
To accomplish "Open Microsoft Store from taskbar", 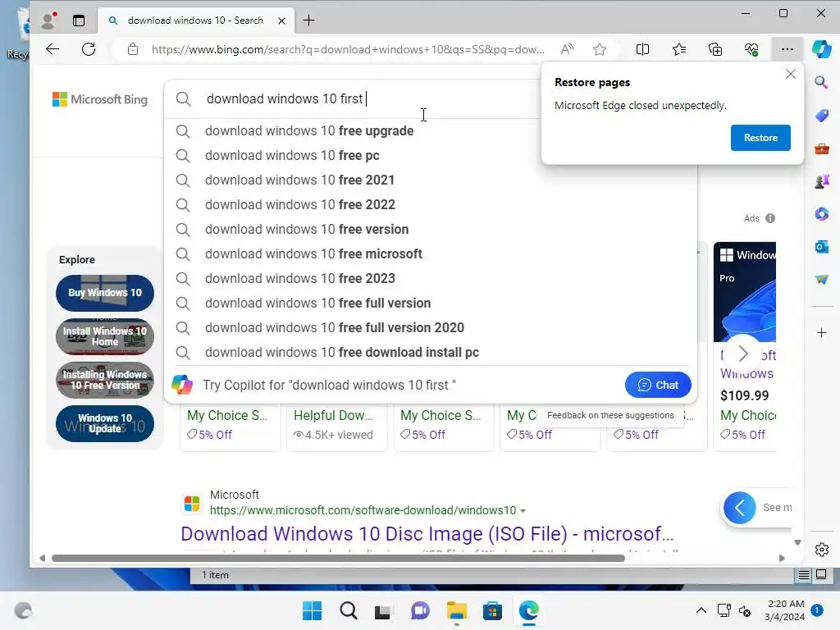I will pyautogui.click(x=492, y=610).
